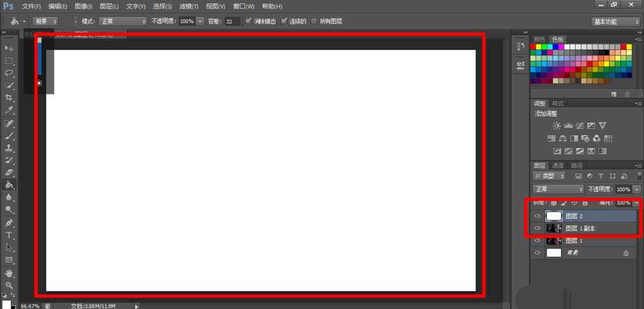Toggle visibility of the 背景 layer
644x309 pixels.
tap(538, 254)
